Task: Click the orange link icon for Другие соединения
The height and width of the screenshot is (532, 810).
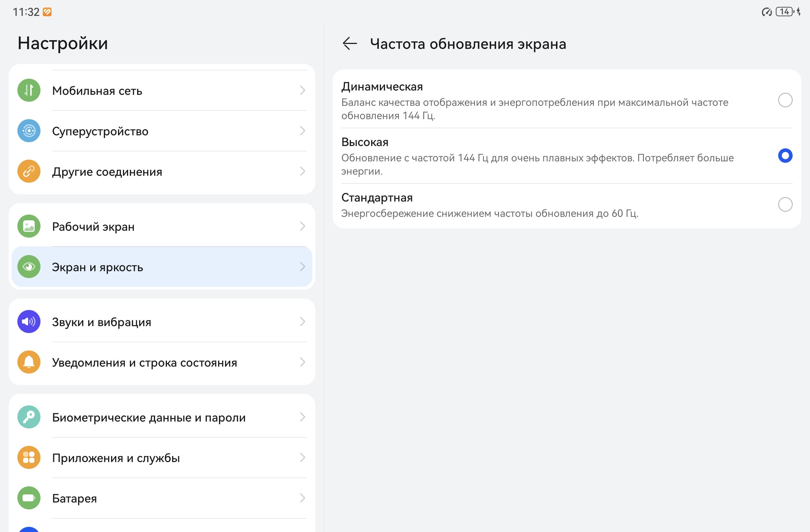Action: pos(29,171)
